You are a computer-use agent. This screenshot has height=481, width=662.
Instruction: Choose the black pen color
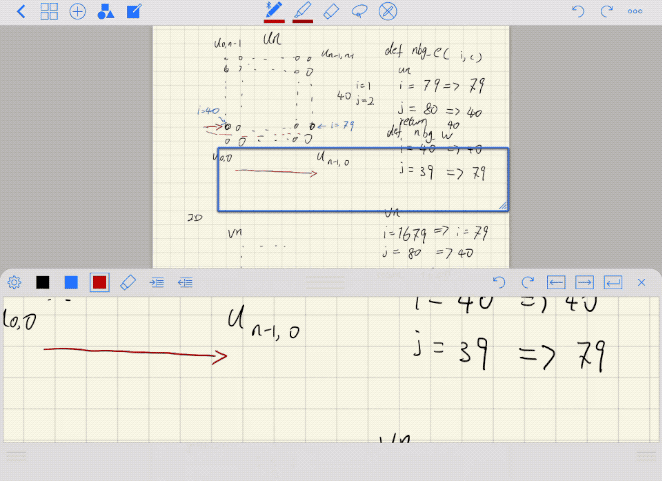coord(43,282)
